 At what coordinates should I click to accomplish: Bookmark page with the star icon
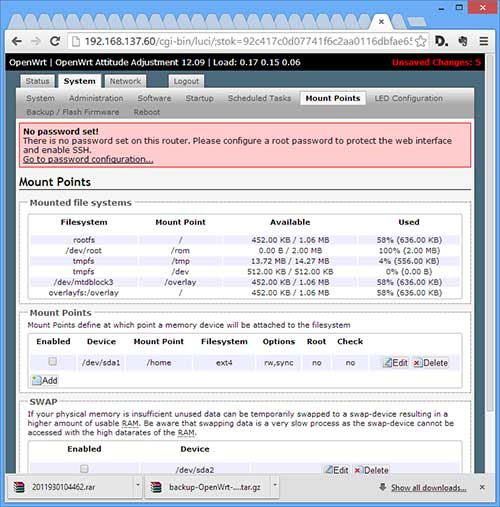421,41
